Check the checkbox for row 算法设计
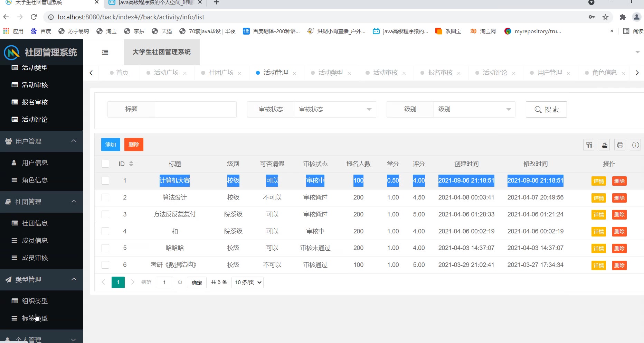Viewport: 644px width, 343px height. click(105, 197)
